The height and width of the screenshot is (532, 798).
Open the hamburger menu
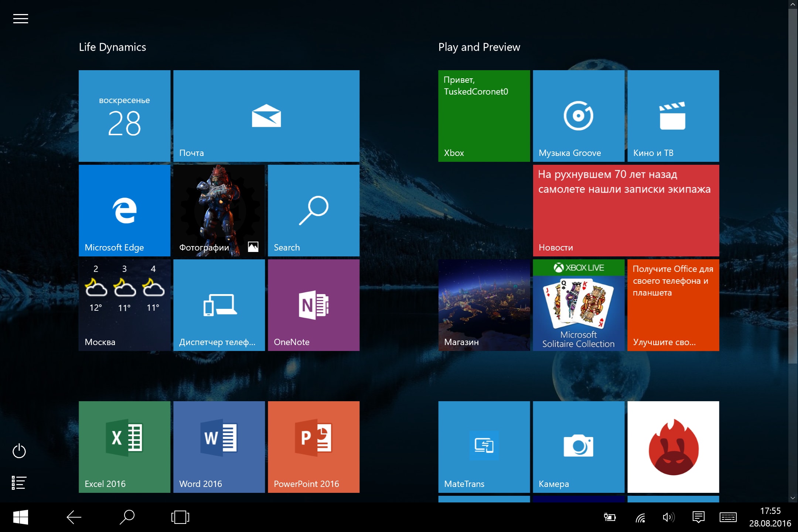(21, 18)
